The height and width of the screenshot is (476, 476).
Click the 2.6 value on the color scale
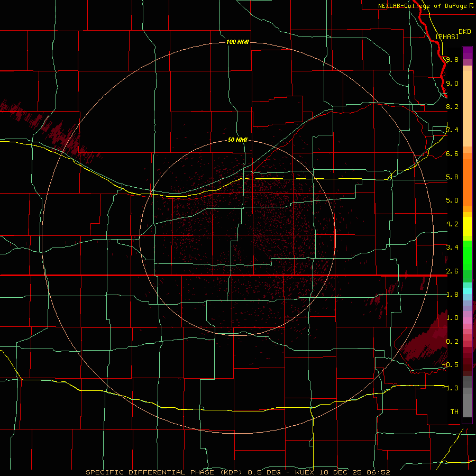[x=452, y=271]
